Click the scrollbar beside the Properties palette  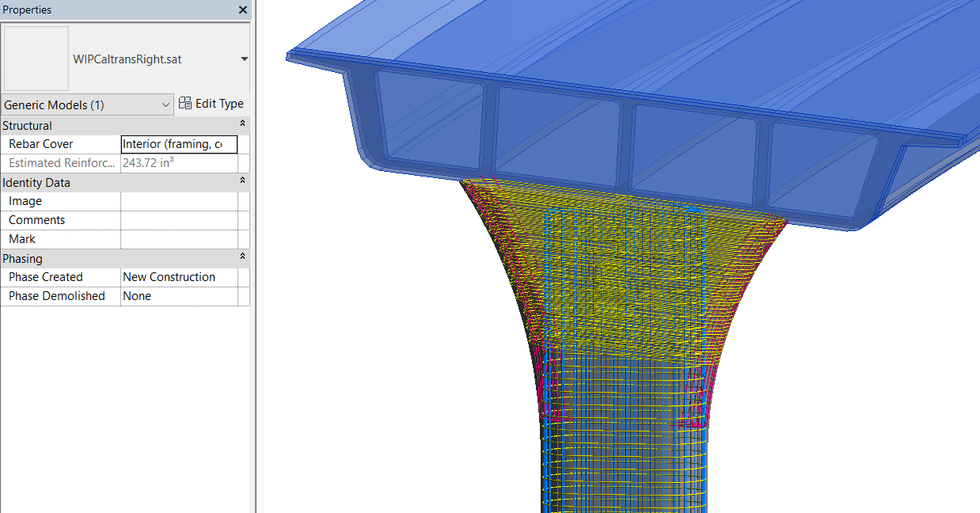click(x=253, y=237)
